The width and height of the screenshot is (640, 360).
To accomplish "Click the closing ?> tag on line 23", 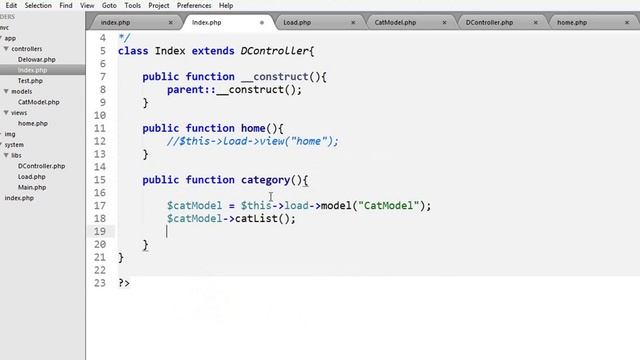I will (124, 283).
